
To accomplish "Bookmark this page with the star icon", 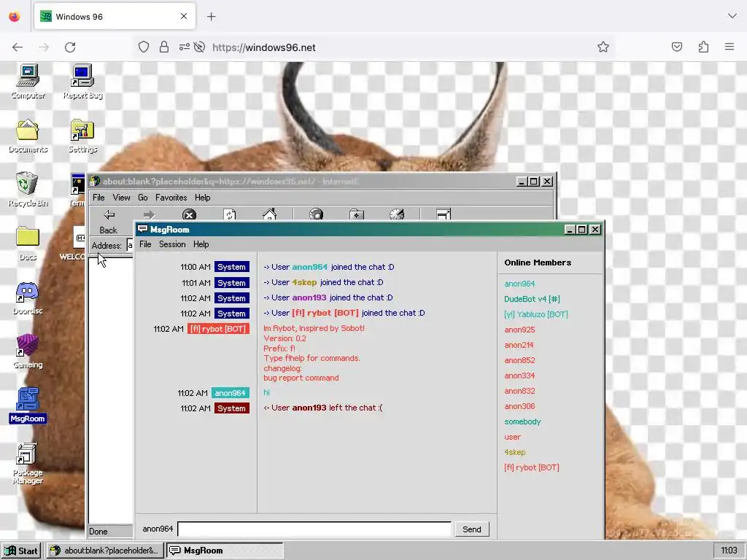I will [x=603, y=47].
